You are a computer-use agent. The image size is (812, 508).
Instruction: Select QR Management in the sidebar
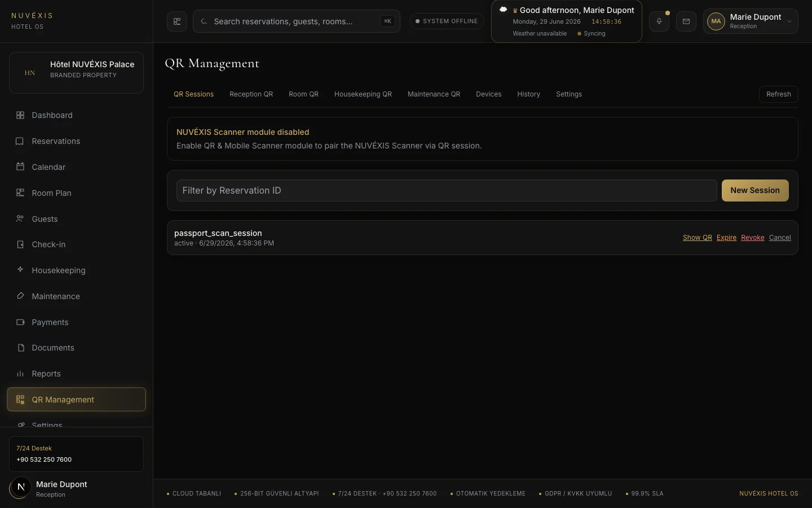76,400
